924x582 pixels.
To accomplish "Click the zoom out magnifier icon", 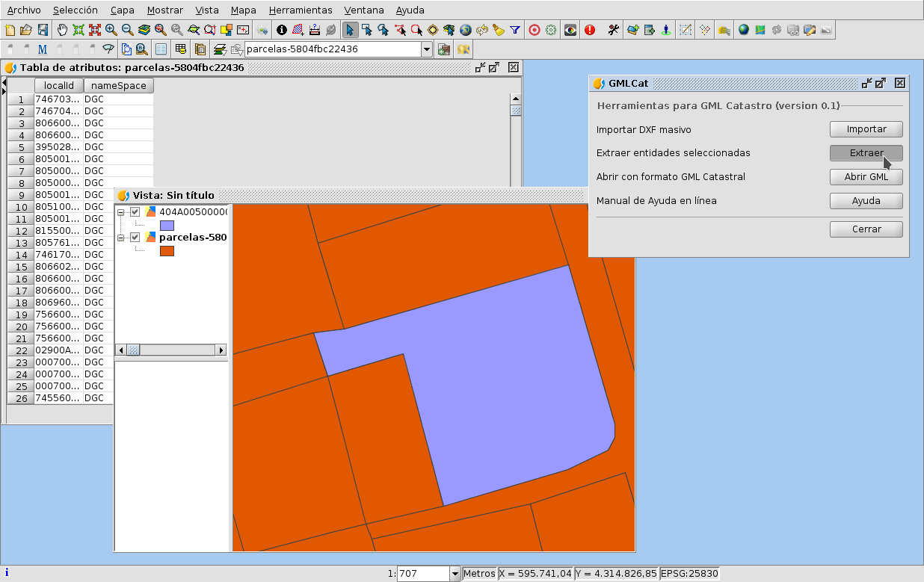I will tap(128, 30).
